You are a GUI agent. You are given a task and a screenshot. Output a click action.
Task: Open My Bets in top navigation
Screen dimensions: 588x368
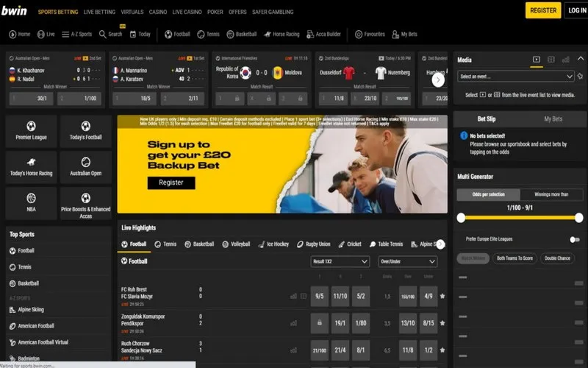[x=405, y=34]
